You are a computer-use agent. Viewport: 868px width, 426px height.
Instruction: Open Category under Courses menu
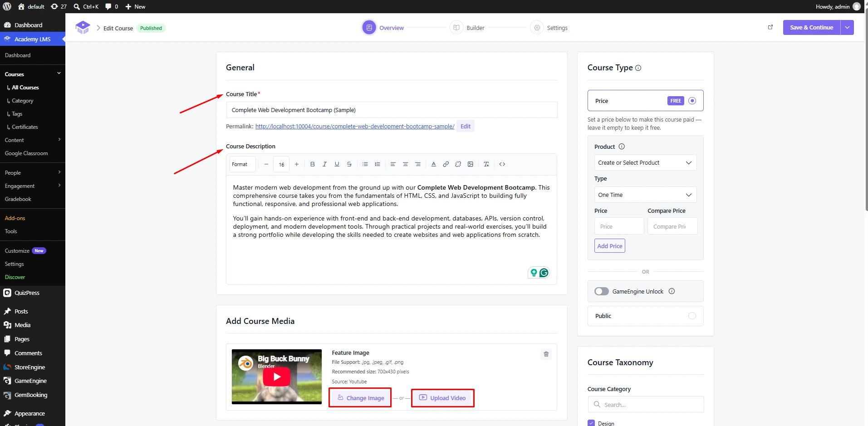22,101
